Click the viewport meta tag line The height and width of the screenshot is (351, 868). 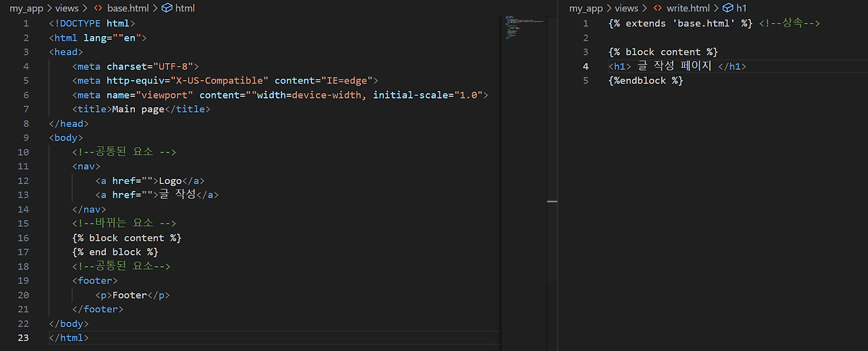280,94
